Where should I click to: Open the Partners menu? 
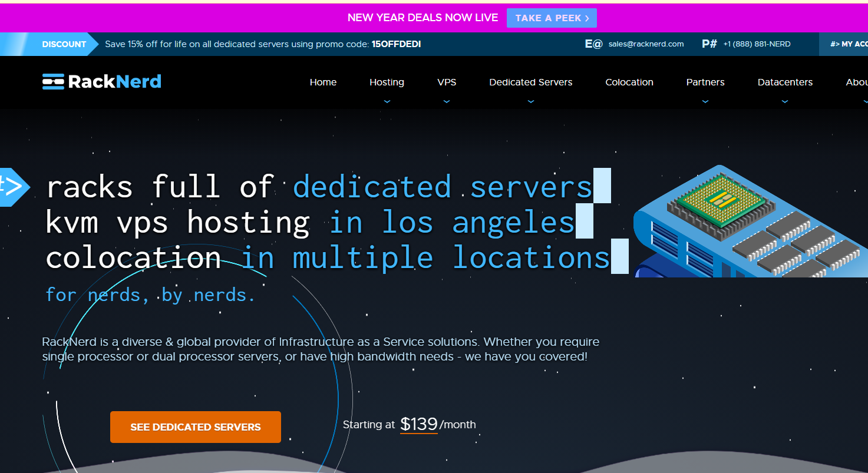(x=705, y=82)
